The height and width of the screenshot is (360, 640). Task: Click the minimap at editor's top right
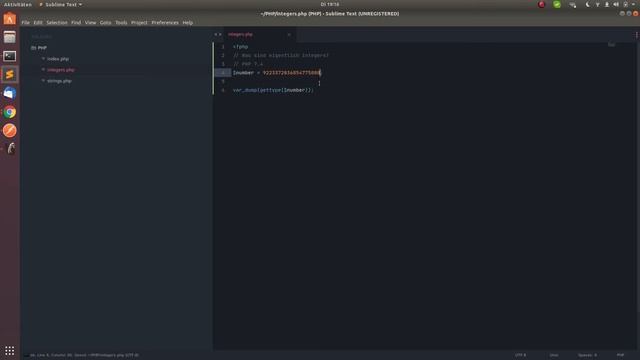[611, 44]
